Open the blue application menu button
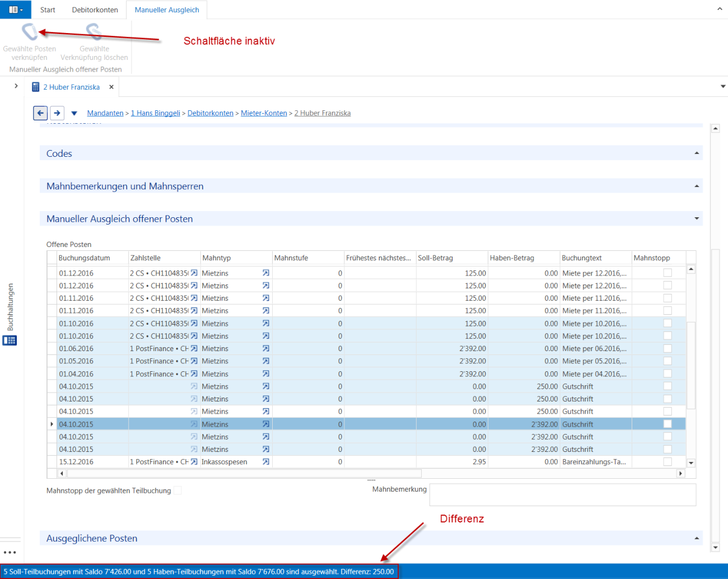This screenshot has width=728, height=579. click(x=16, y=10)
